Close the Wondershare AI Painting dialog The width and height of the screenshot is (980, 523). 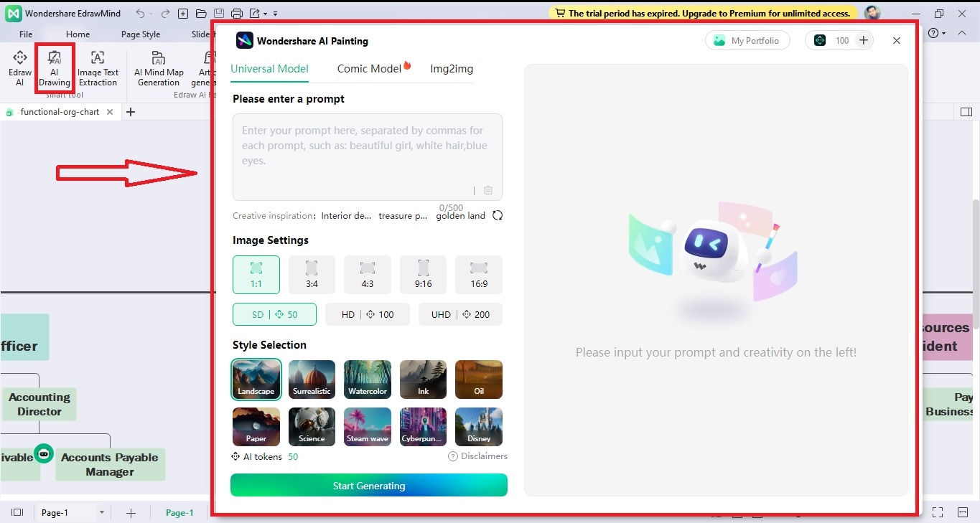point(897,41)
